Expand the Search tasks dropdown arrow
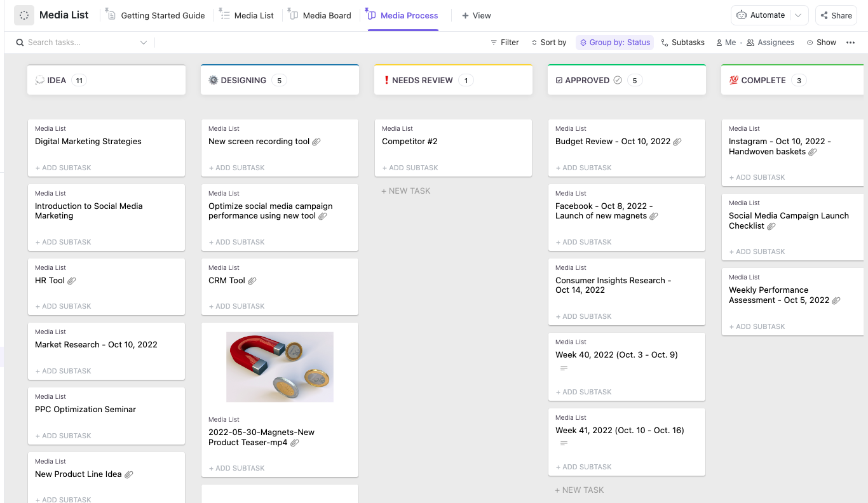 click(x=144, y=42)
